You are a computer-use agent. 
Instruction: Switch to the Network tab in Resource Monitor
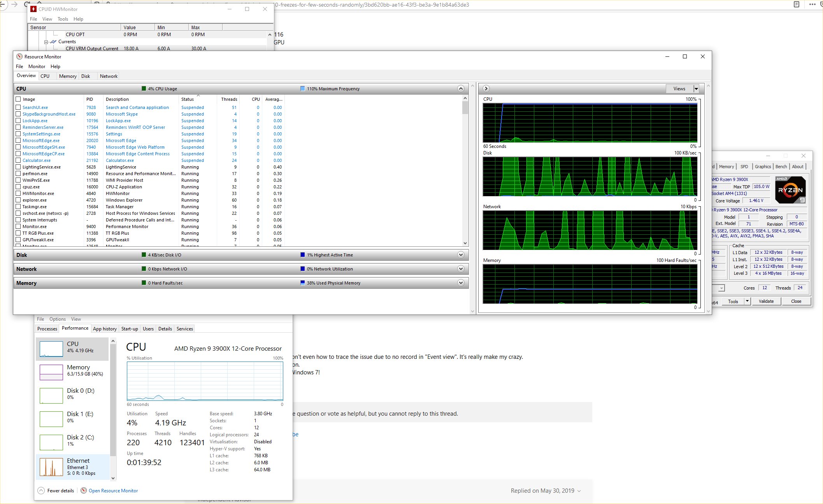point(109,76)
